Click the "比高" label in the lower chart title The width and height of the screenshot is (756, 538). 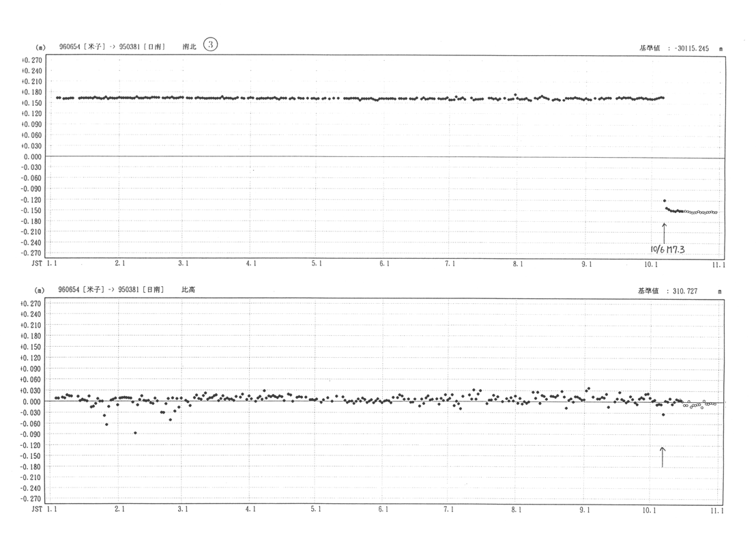click(188, 289)
